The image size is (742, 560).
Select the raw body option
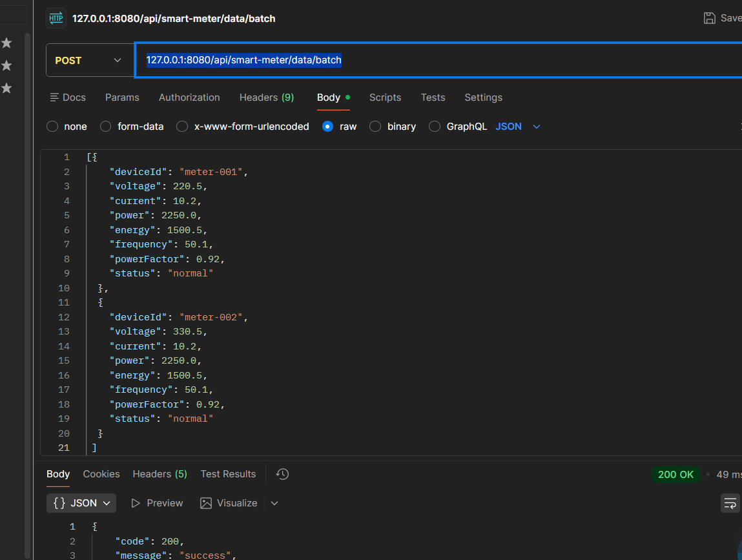(x=327, y=127)
